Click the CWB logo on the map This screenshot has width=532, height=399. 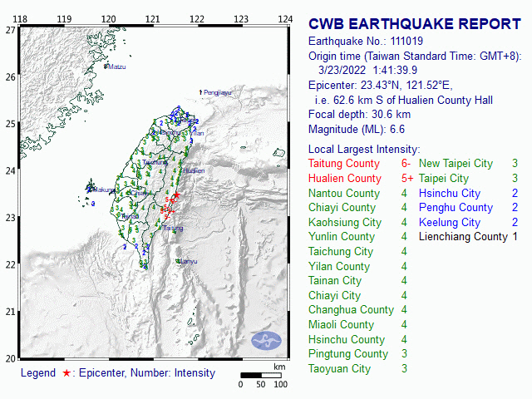[x=266, y=339]
